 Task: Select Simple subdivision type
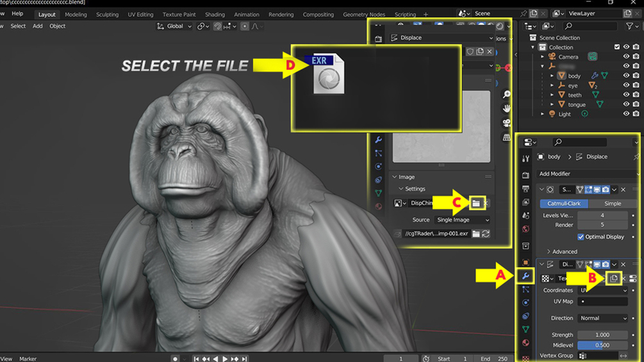613,204
